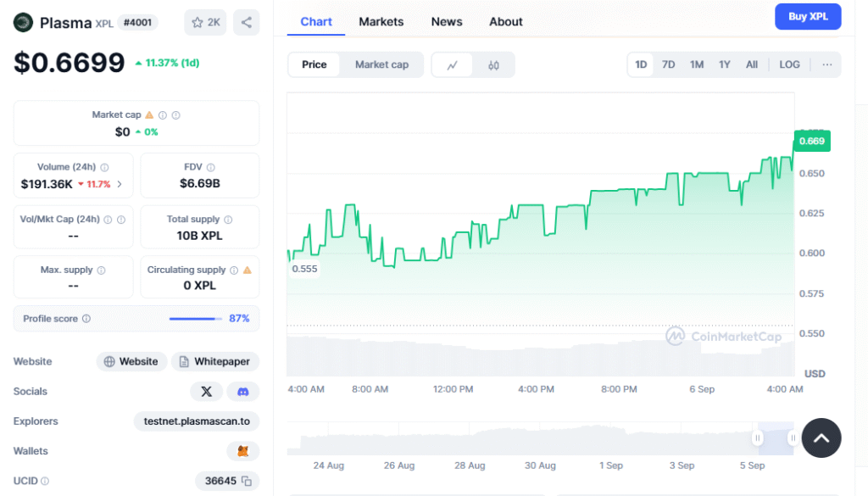The height and width of the screenshot is (496, 868).
Task: Show FDV info tooltip icon
Action: click(x=211, y=167)
